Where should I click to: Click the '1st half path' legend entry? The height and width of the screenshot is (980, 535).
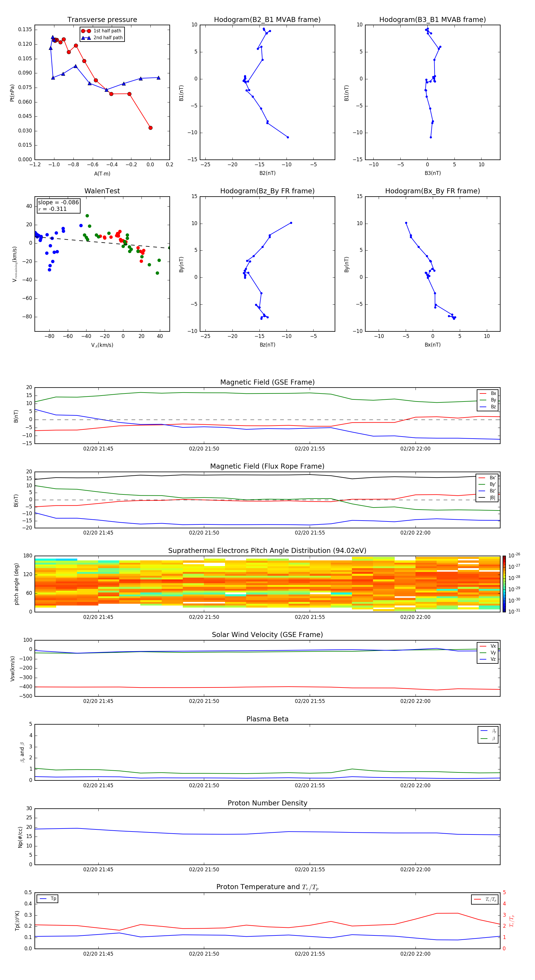pos(102,31)
